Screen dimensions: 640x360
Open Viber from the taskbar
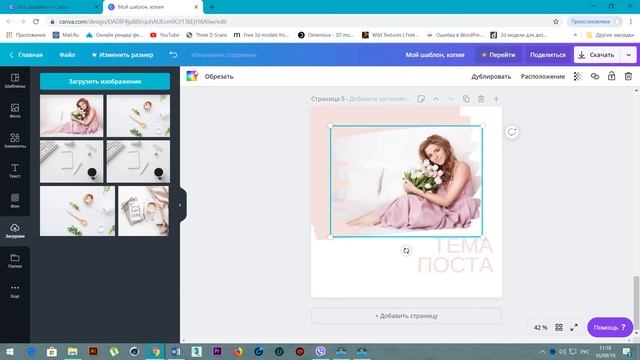[320, 351]
